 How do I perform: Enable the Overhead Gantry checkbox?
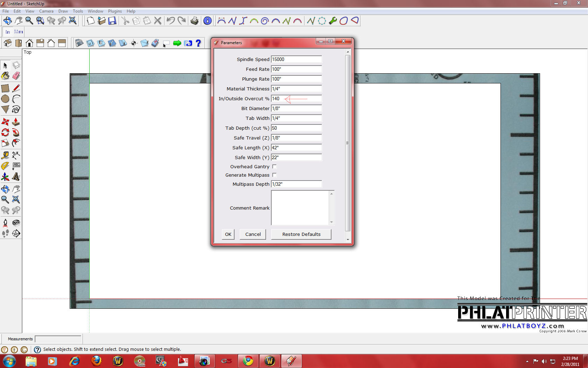click(x=274, y=167)
